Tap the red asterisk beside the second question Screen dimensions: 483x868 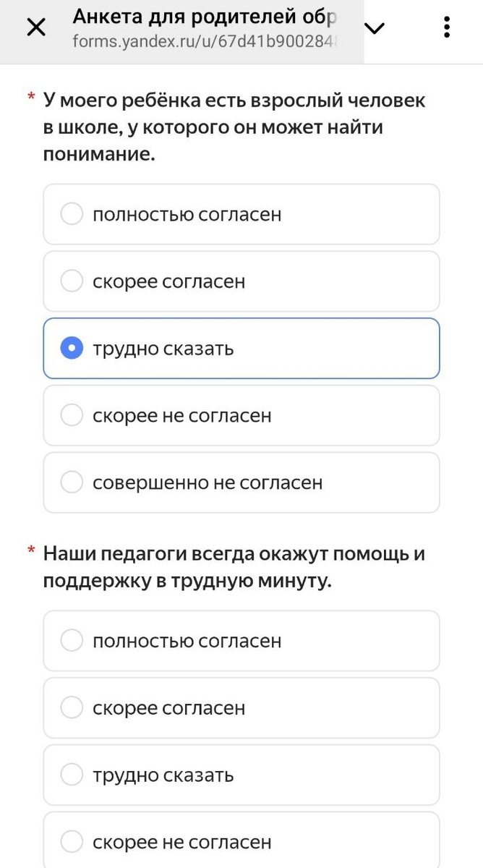click(30, 553)
